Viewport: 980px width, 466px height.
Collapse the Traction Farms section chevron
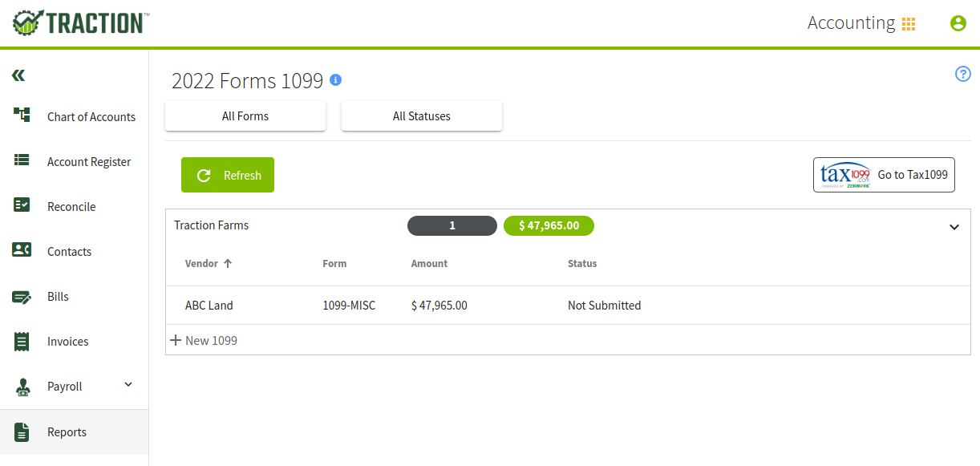[x=954, y=227]
